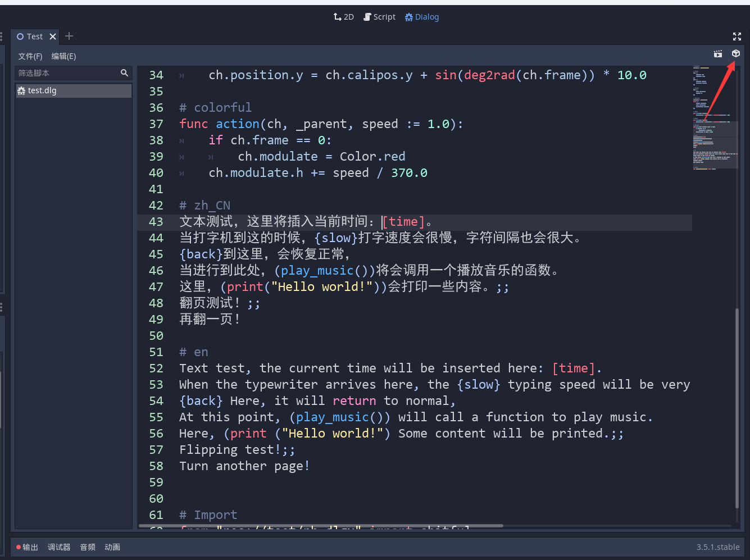Open the 文件(F) menu
Screen dimensions: 750x560
tap(30, 56)
